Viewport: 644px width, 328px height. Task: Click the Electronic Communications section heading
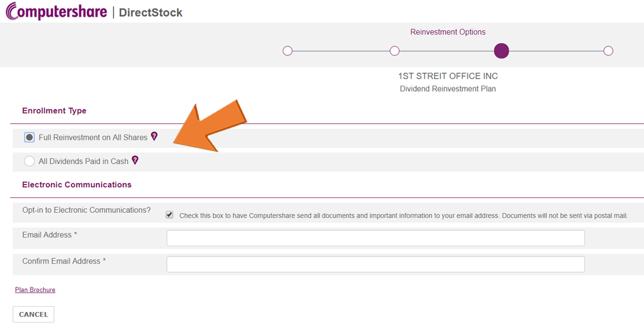click(77, 185)
